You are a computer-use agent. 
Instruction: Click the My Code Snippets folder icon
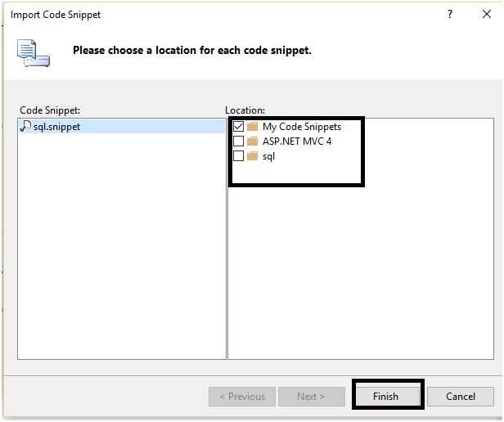pyautogui.click(x=253, y=127)
